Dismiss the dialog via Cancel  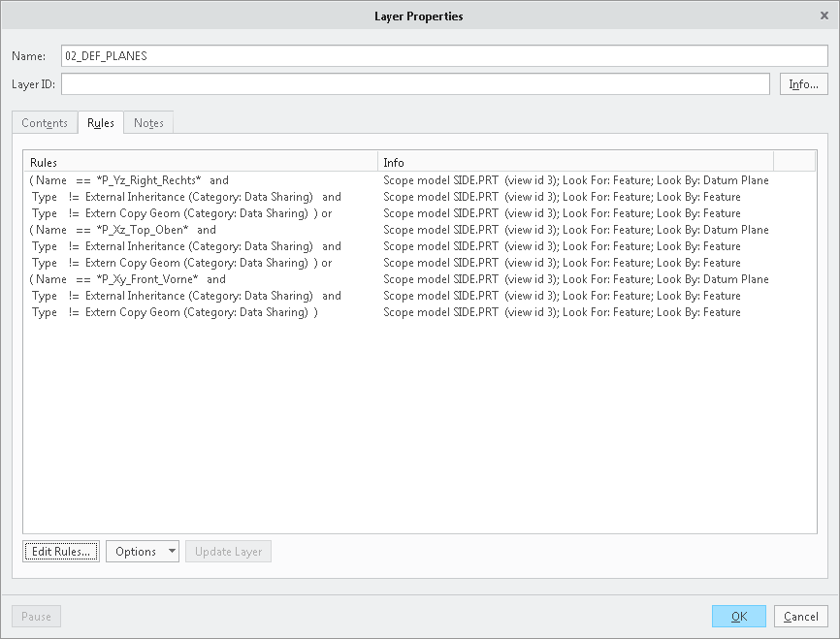[x=800, y=616]
